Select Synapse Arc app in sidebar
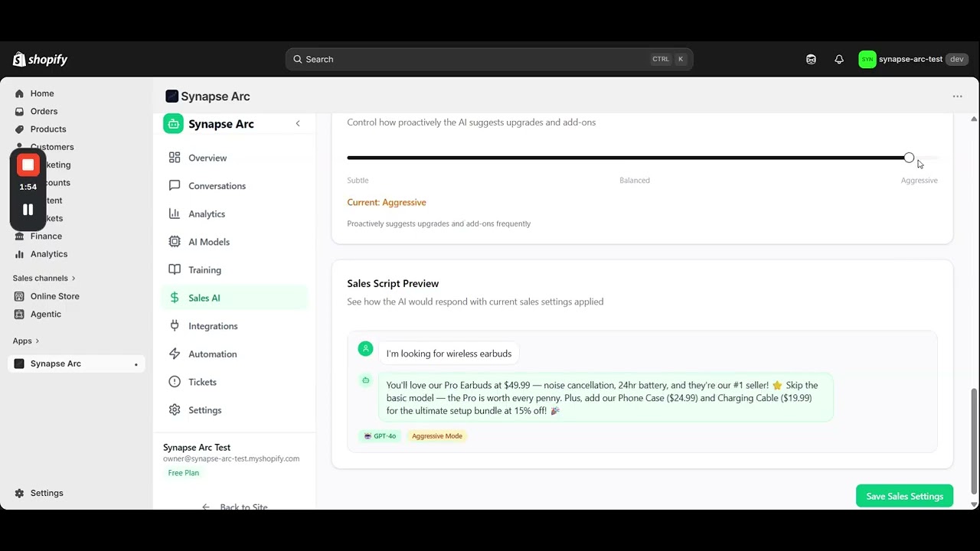Image resolution: width=980 pixels, height=551 pixels. (x=77, y=364)
